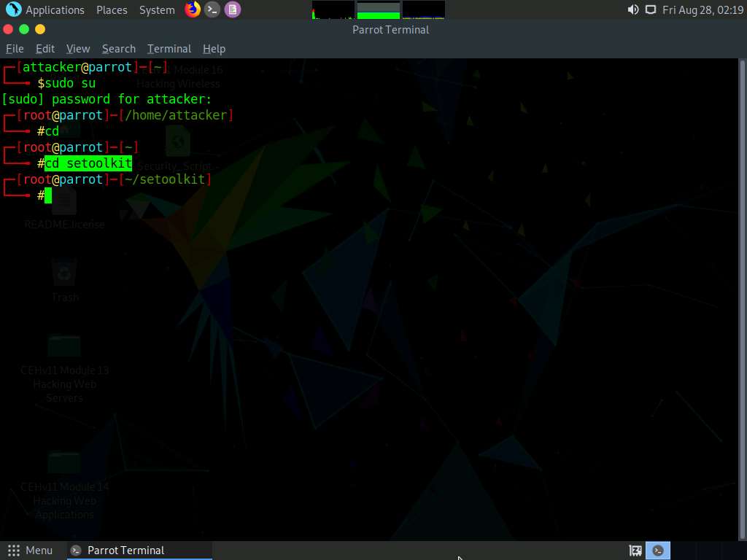Click the highlighted cd setoolkit command text
The height and width of the screenshot is (560, 747).
tap(88, 163)
